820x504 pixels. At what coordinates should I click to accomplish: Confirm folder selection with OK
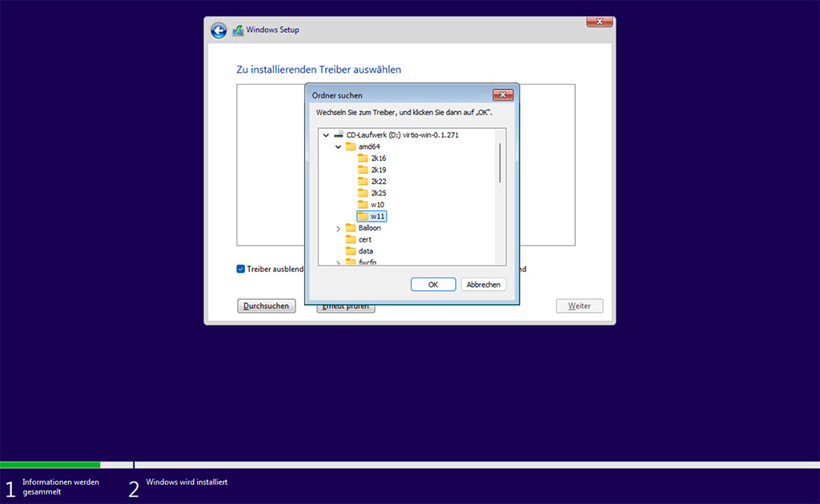click(x=433, y=285)
